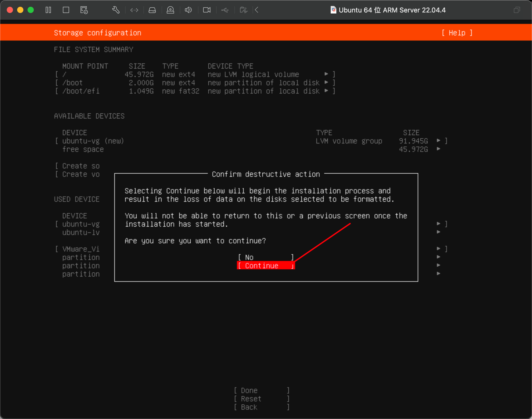Select the ubuntu-lv used device entry
The image size is (532, 419).
click(x=81, y=232)
